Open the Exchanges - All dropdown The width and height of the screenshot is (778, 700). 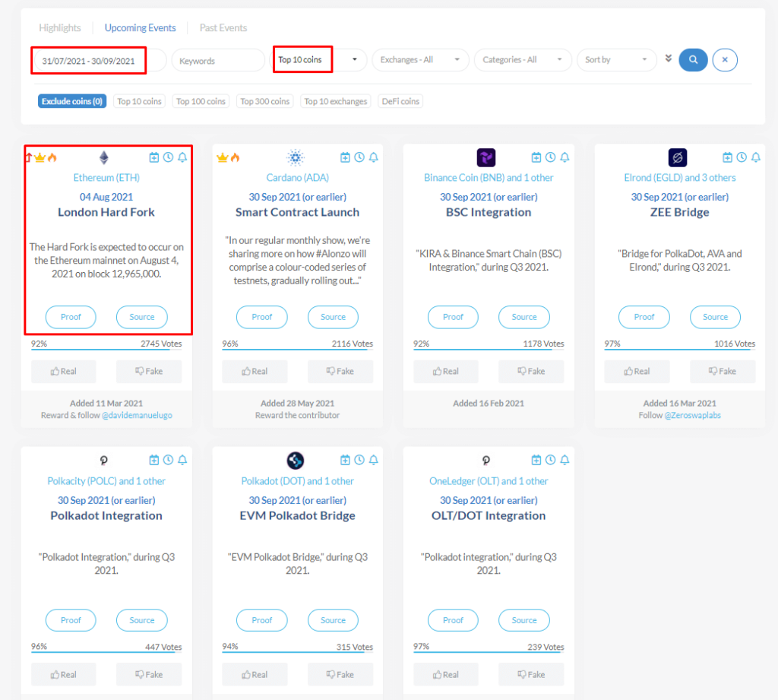[x=419, y=59]
